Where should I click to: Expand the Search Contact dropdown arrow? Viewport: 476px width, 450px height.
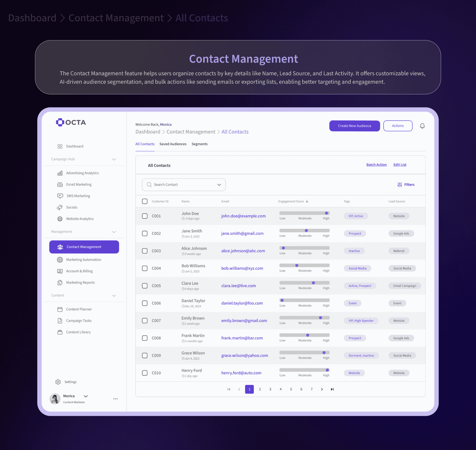pos(219,185)
